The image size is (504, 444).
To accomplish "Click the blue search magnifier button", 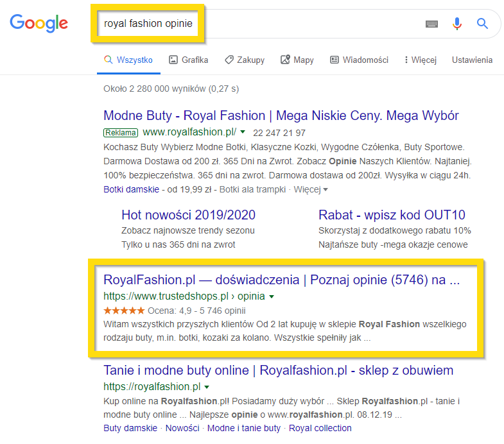I will pyautogui.click(x=482, y=24).
